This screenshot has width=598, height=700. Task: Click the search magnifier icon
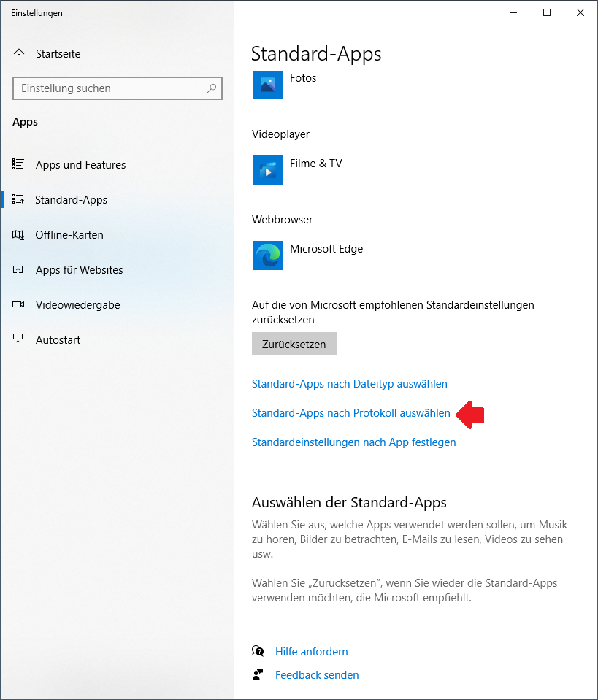point(212,88)
